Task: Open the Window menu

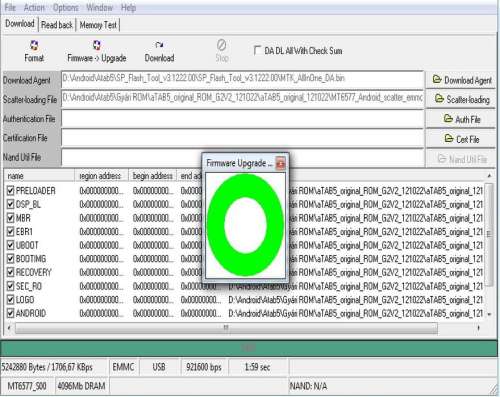Action: point(99,7)
